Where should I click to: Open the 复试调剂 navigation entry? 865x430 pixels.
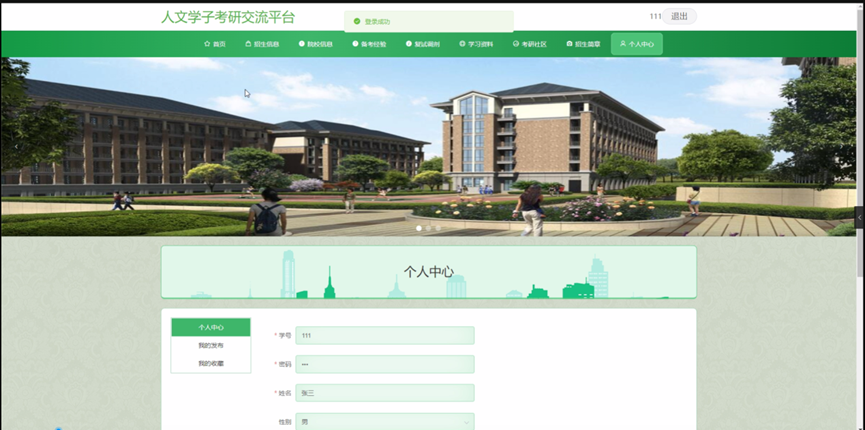point(423,44)
